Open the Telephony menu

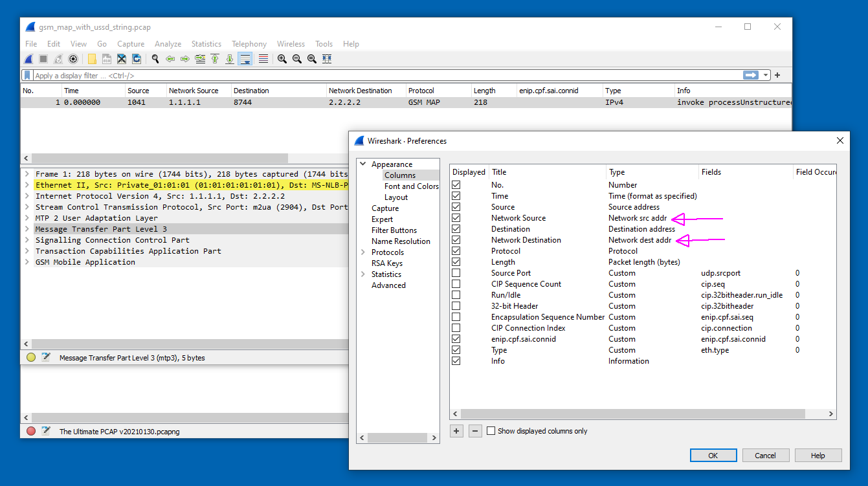point(249,44)
